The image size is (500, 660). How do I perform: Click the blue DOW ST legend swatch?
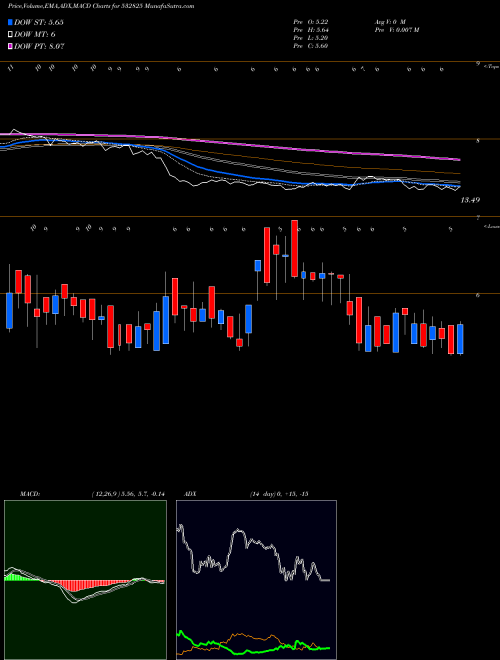coord(11,22)
